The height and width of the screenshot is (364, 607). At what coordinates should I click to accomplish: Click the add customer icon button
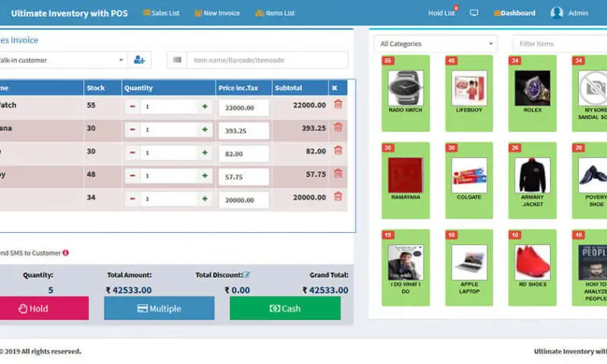click(x=139, y=60)
